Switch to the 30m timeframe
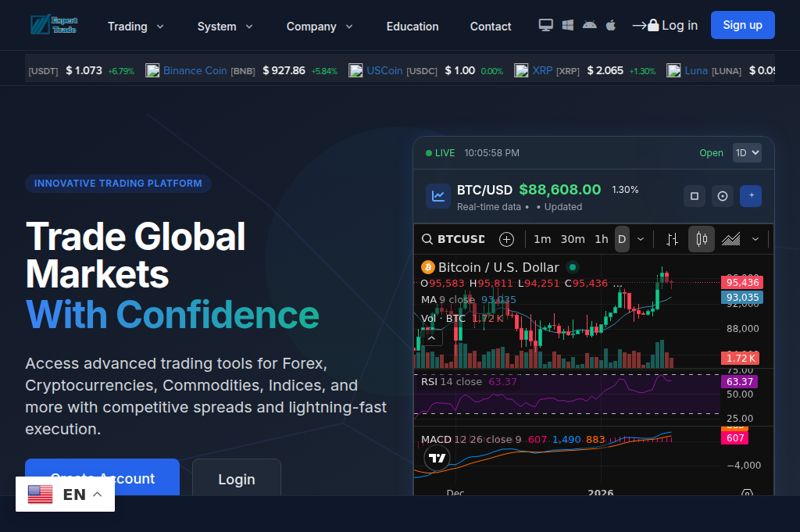Image resolution: width=800 pixels, height=532 pixels. (573, 239)
